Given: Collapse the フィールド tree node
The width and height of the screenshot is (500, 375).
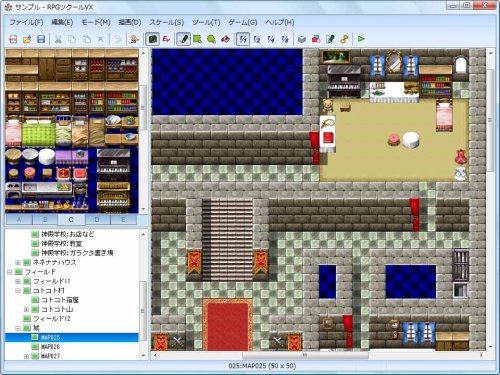Looking at the screenshot, I should click(10, 272).
